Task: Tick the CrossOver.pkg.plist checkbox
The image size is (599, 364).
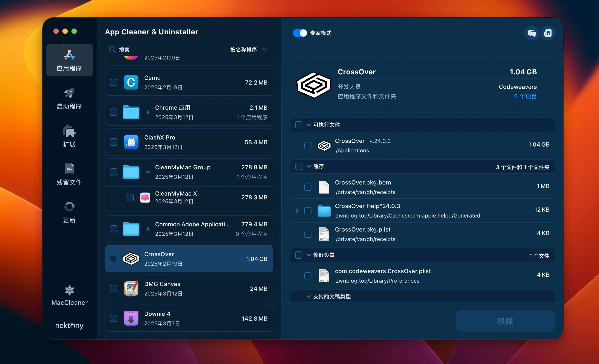Action: (x=308, y=234)
